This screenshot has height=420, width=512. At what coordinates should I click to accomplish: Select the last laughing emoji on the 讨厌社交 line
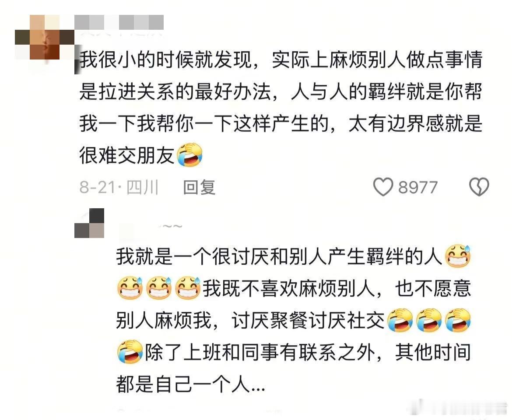pos(458,320)
